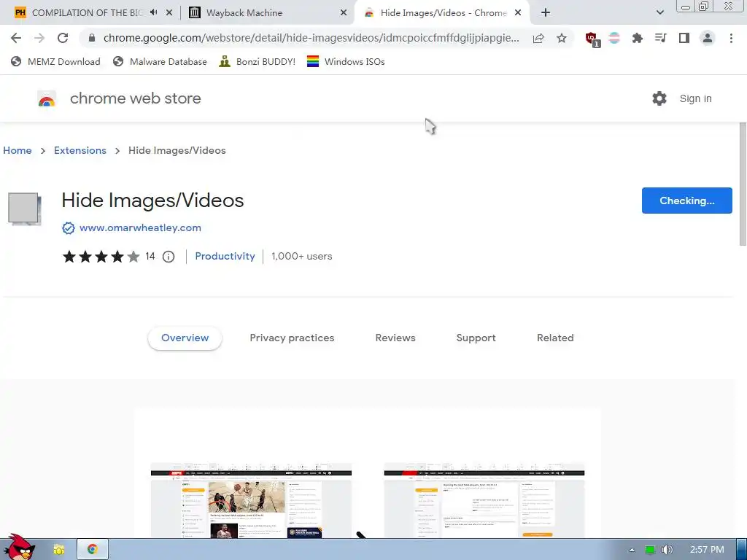
Task: Open the media controls icon
Action: tap(660, 38)
